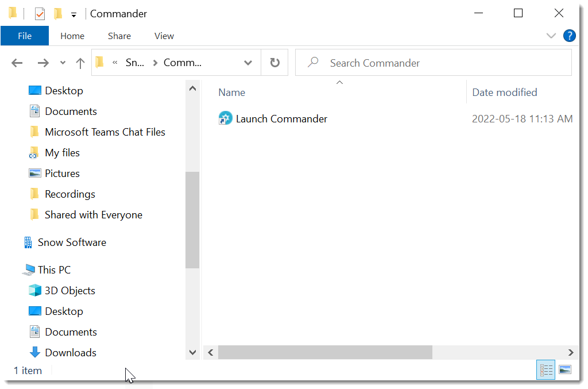Viewport: 588px width, 389px height.
Task: Click the Comm... breadcrumb in address bar
Action: (x=182, y=63)
